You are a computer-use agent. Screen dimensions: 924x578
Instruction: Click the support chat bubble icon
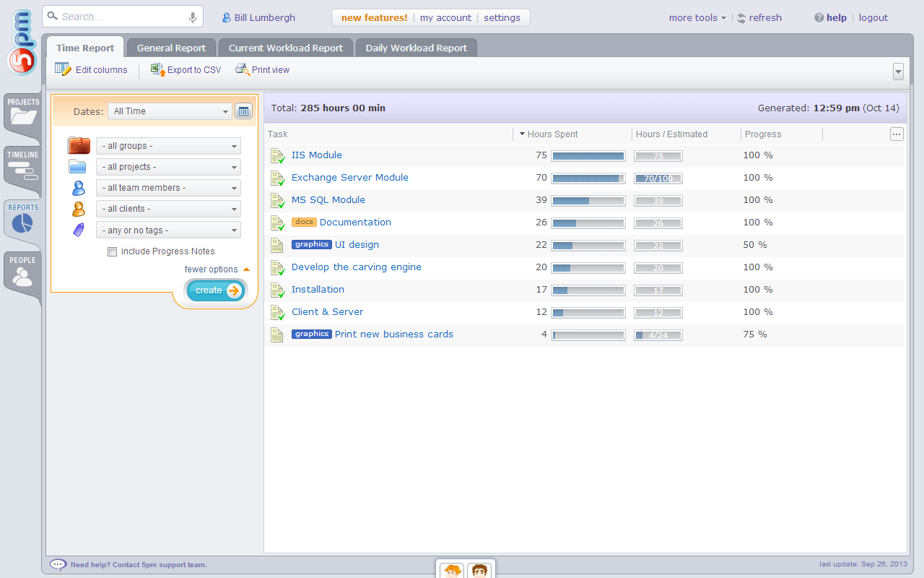[x=58, y=564]
